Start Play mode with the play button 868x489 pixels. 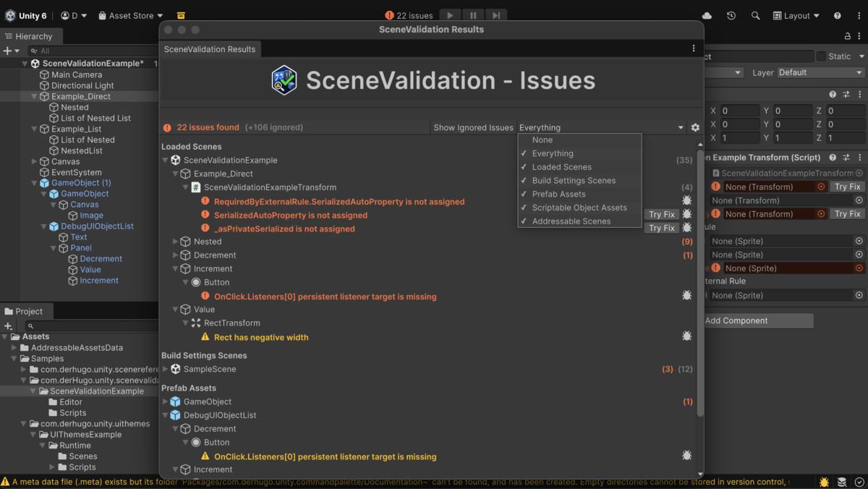click(450, 15)
